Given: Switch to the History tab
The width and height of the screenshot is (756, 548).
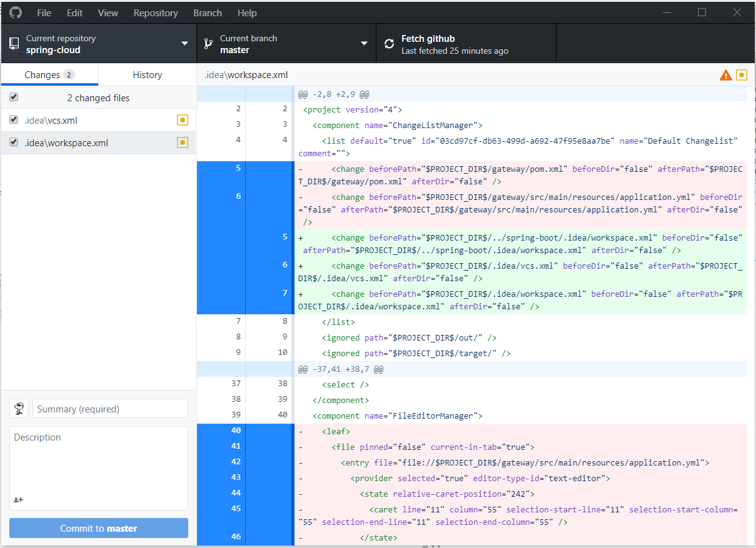Looking at the screenshot, I should coord(148,74).
